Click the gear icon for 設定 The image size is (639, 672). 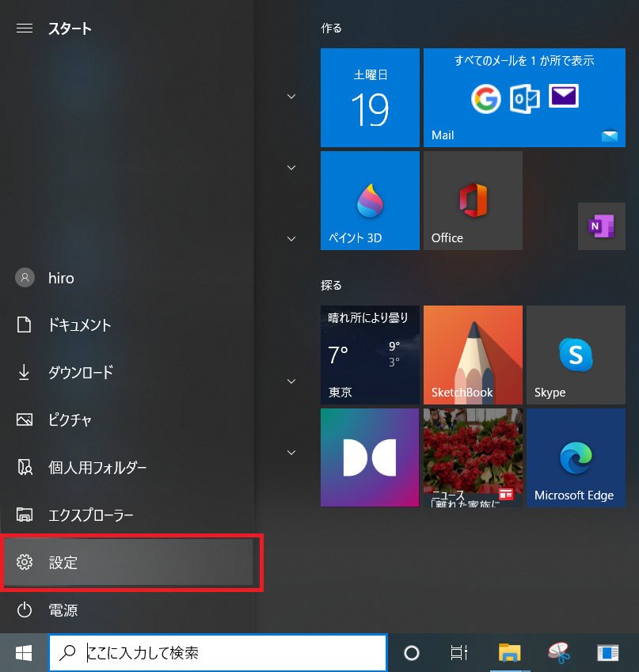click(25, 562)
